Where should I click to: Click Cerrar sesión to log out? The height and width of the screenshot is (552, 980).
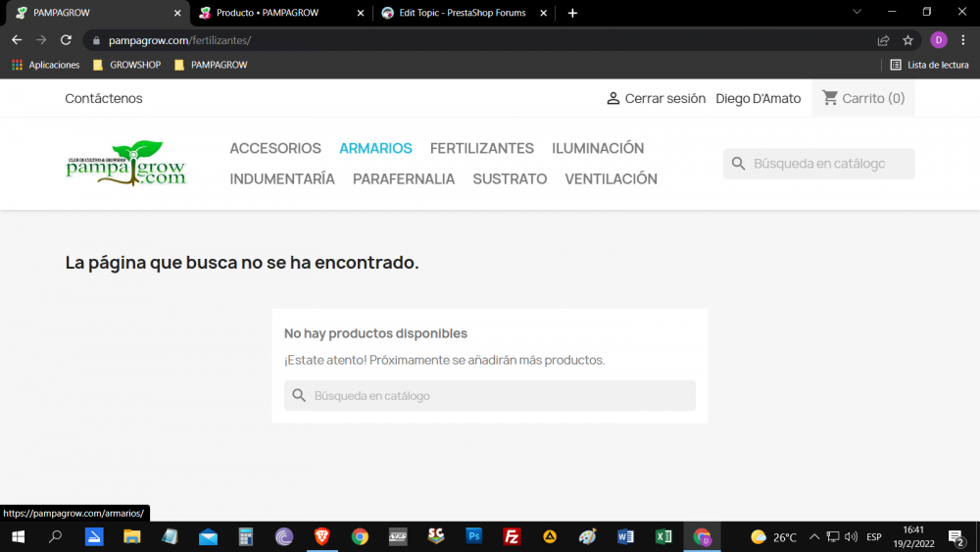[656, 98]
